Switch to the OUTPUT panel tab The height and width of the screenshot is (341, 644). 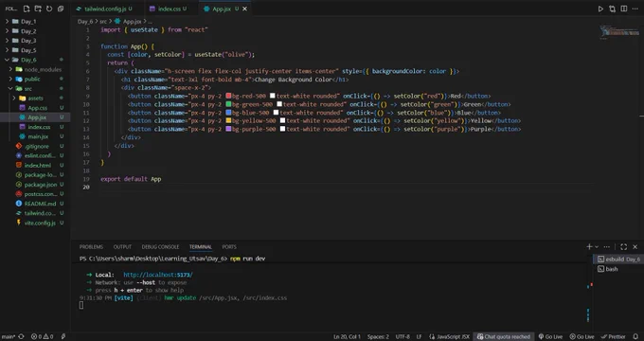point(122,247)
